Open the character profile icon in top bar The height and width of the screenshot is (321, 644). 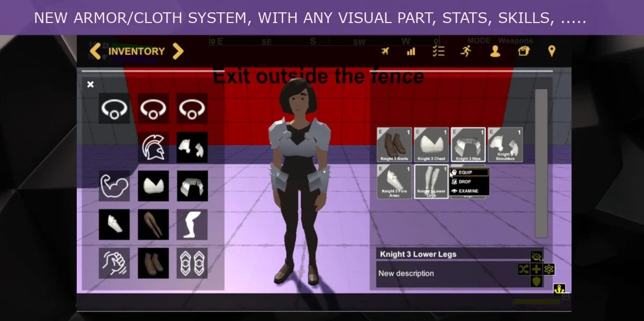click(x=495, y=51)
